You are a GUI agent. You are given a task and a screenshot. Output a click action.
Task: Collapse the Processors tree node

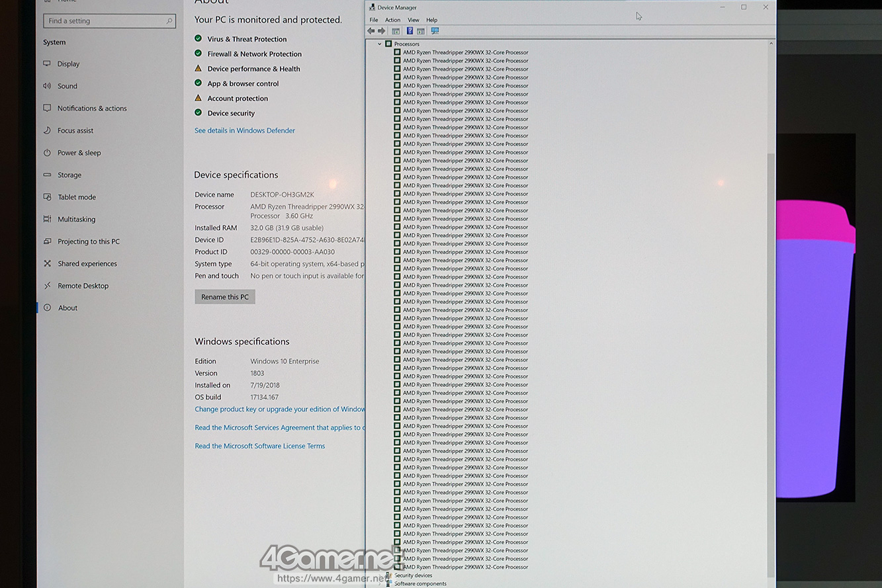pos(380,44)
